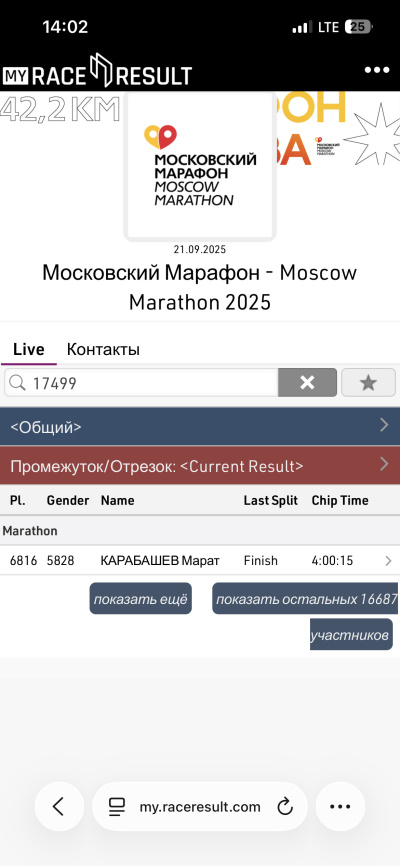This screenshot has height=866, width=400.
Task: Open the page settings icon in address bar
Action: [117, 807]
